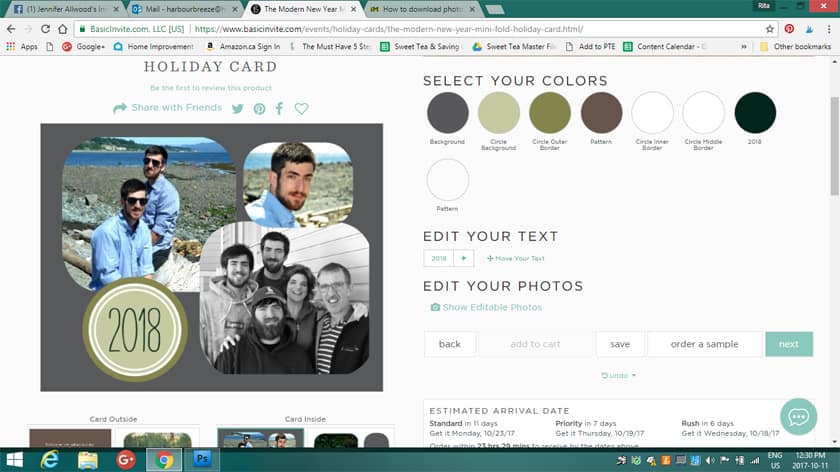840x472 pixels.
Task: Click the Card Outside brown thumbnail
Action: click(x=70, y=438)
